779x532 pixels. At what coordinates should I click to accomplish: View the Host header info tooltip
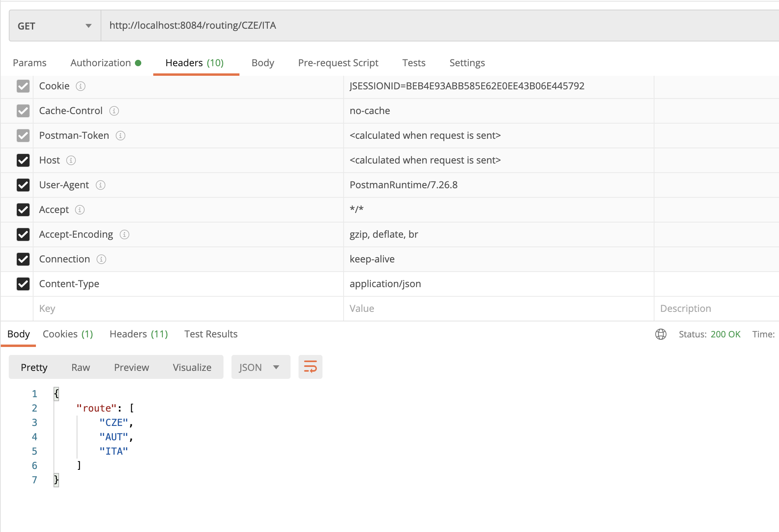coord(71,160)
